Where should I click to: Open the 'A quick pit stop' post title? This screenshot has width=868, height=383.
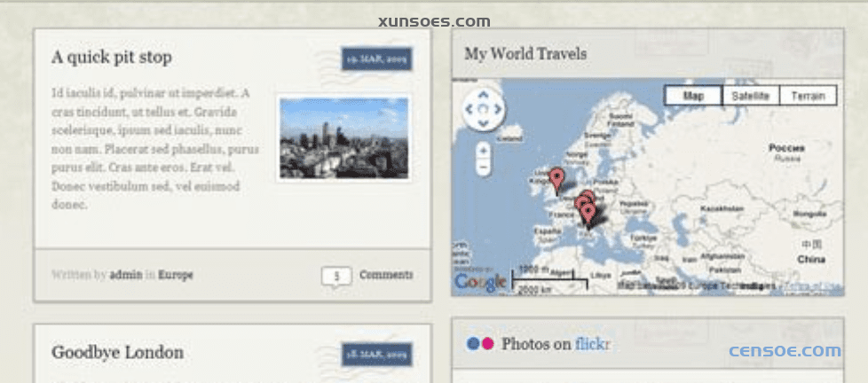coord(112,58)
